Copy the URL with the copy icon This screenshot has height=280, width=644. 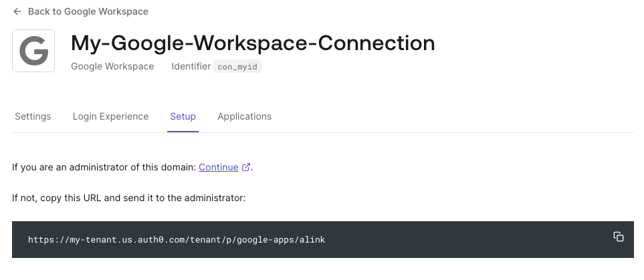point(619,237)
